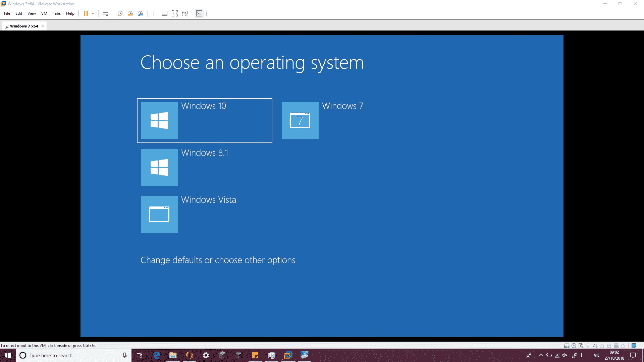
Task: Click the Send Ctrl+Alt+Del toolbar icon
Action: tap(106, 13)
